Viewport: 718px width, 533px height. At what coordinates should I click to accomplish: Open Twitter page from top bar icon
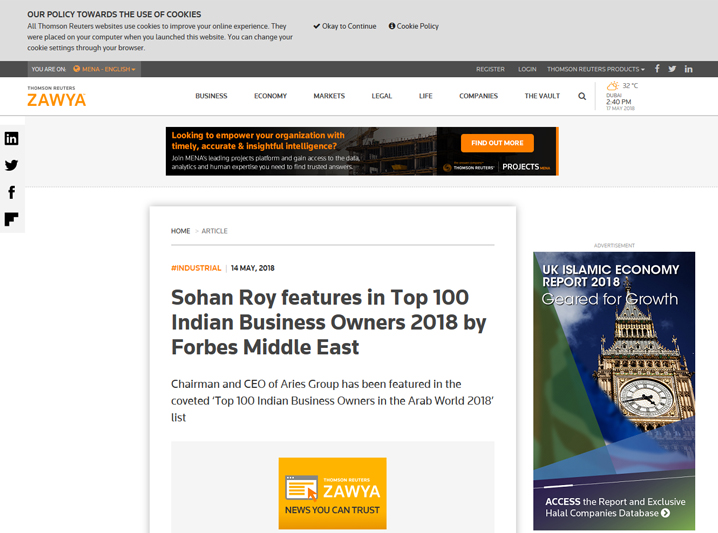pyautogui.click(x=672, y=69)
